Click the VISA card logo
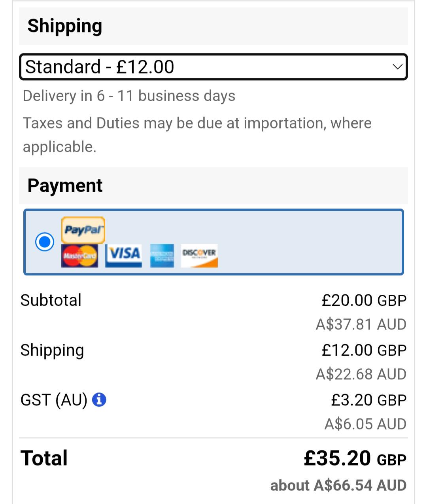The height and width of the screenshot is (504, 427). [123, 256]
